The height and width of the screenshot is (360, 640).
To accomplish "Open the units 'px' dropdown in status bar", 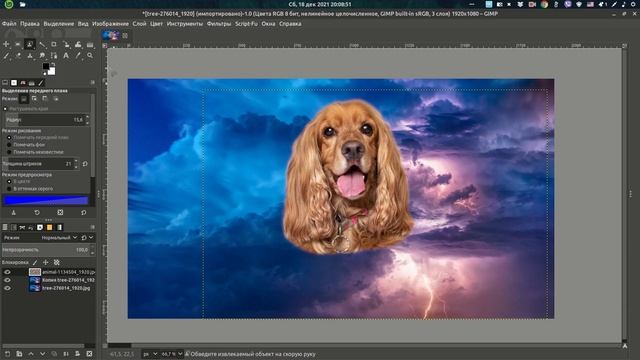I will point(150,354).
